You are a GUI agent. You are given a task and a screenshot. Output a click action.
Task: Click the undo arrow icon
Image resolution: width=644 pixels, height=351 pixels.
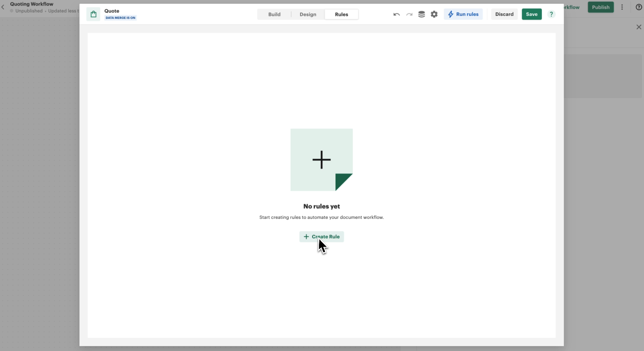pyautogui.click(x=397, y=14)
